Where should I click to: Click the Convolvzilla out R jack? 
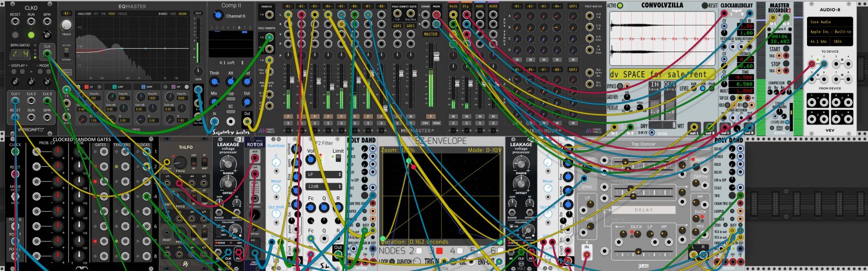point(710,127)
